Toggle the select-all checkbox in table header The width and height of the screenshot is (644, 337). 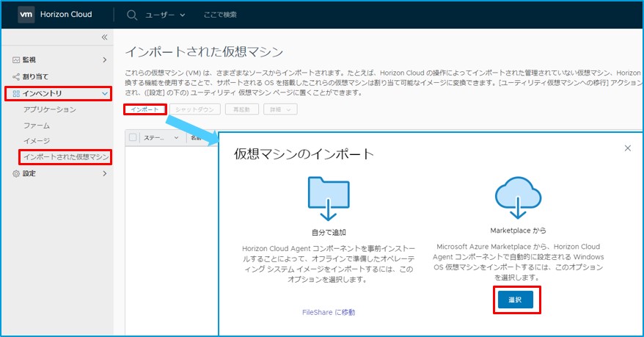pos(133,137)
